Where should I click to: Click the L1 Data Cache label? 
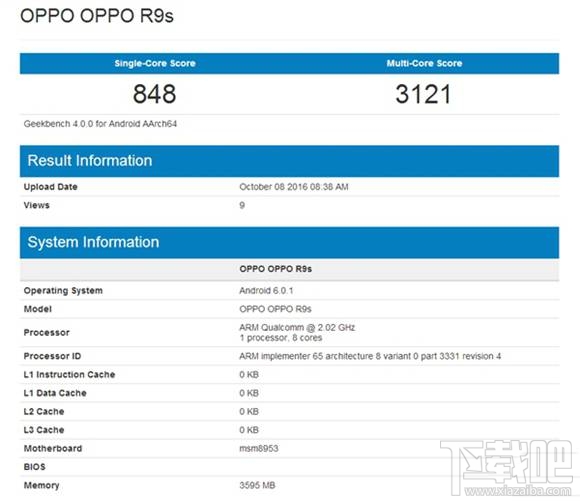tap(55, 393)
